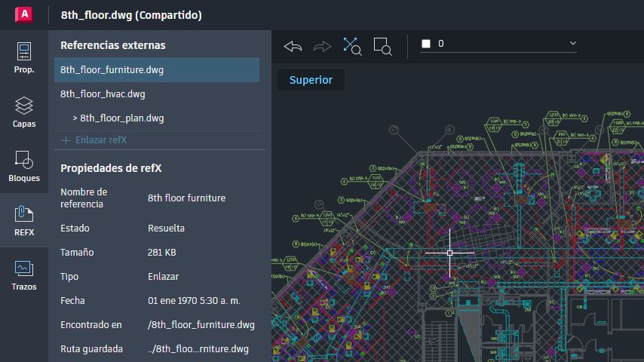The image size is (644, 362).
Task: Select nested 8th_floor_plan.dwg reference
Action: [x=157, y=118]
